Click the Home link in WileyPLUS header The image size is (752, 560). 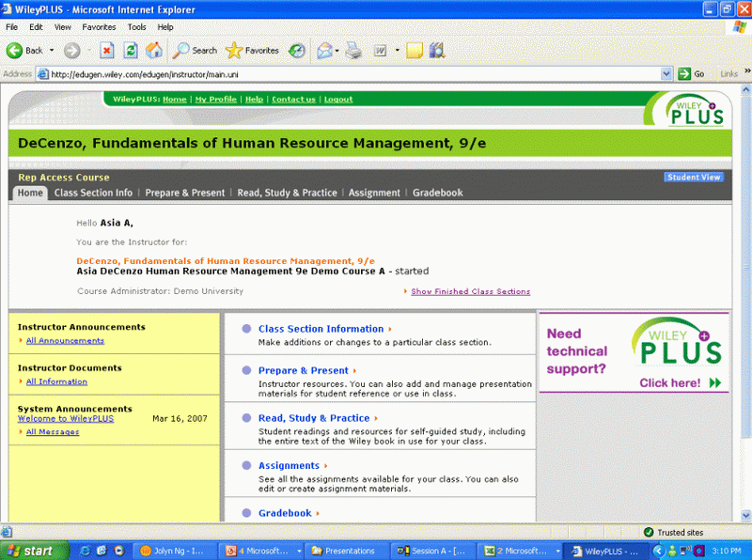click(x=175, y=100)
